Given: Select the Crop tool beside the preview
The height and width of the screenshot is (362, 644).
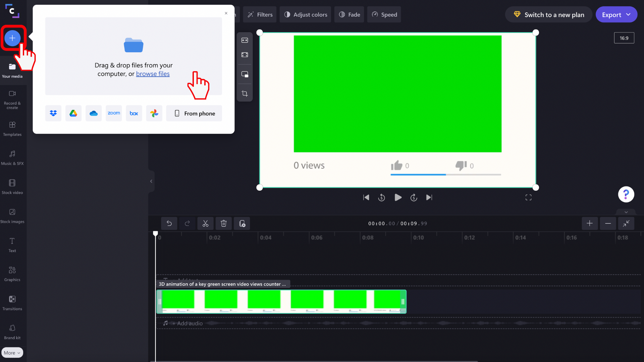Looking at the screenshot, I should point(245,93).
